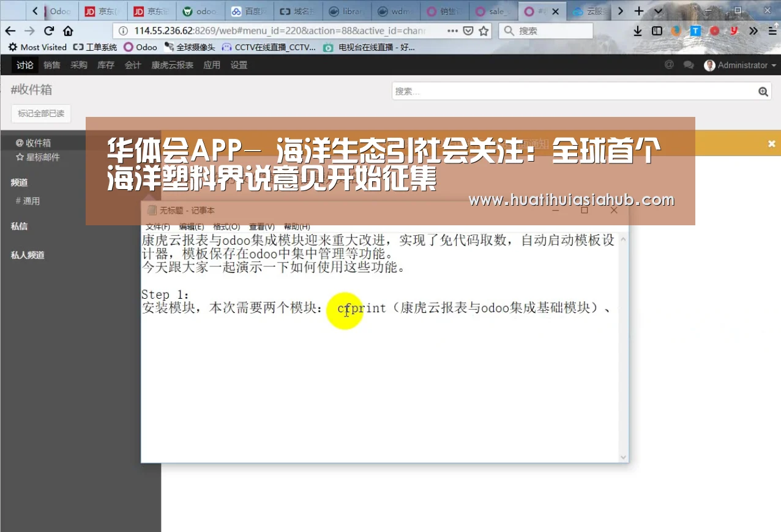Image resolution: width=781 pixels, height=532 pixels.
Task: Open the Odoo bookmark
Action: pyautogui.click(x=140, y=47)
